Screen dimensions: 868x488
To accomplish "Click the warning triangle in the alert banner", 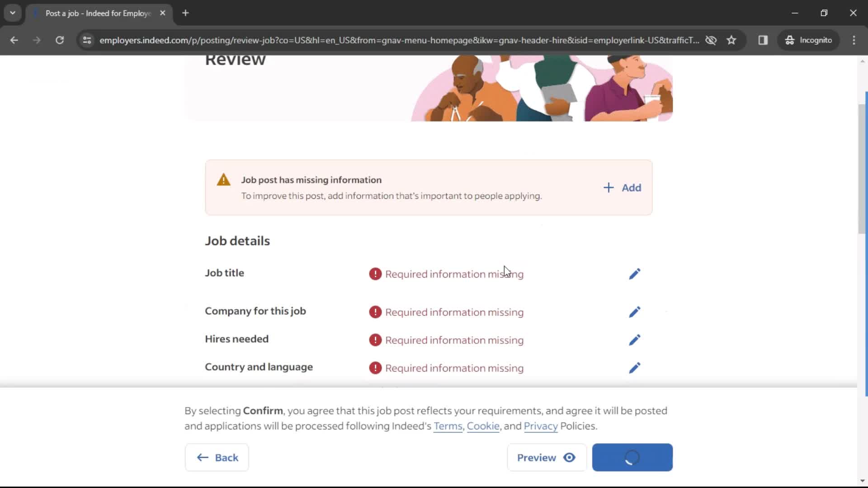I will pyautogui.click(x=224, y=179).
